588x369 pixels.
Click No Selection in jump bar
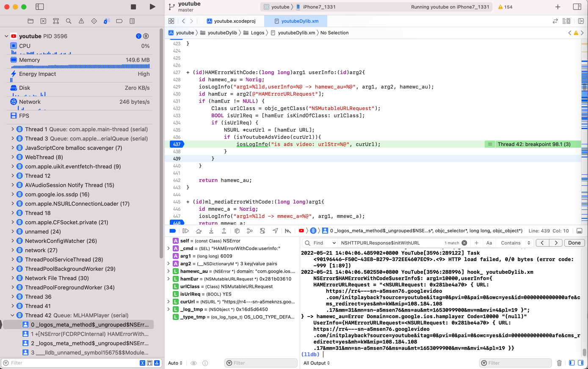(x=334, y=33)
